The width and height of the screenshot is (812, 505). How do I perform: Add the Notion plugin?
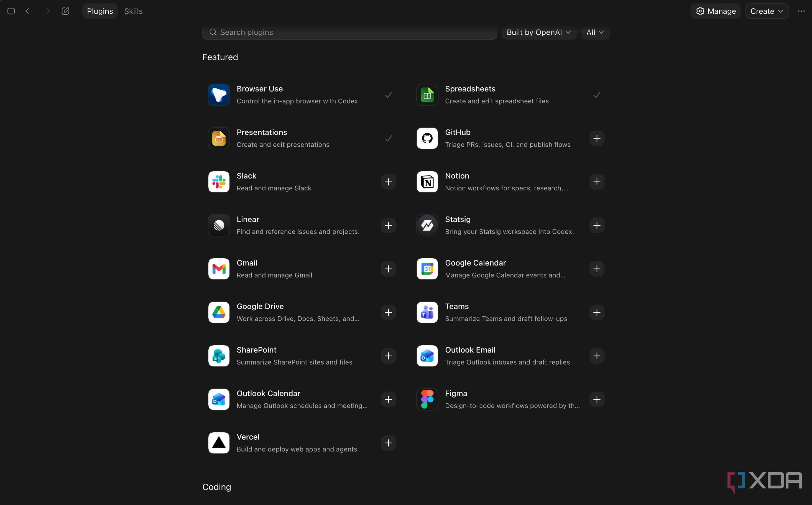597,182
